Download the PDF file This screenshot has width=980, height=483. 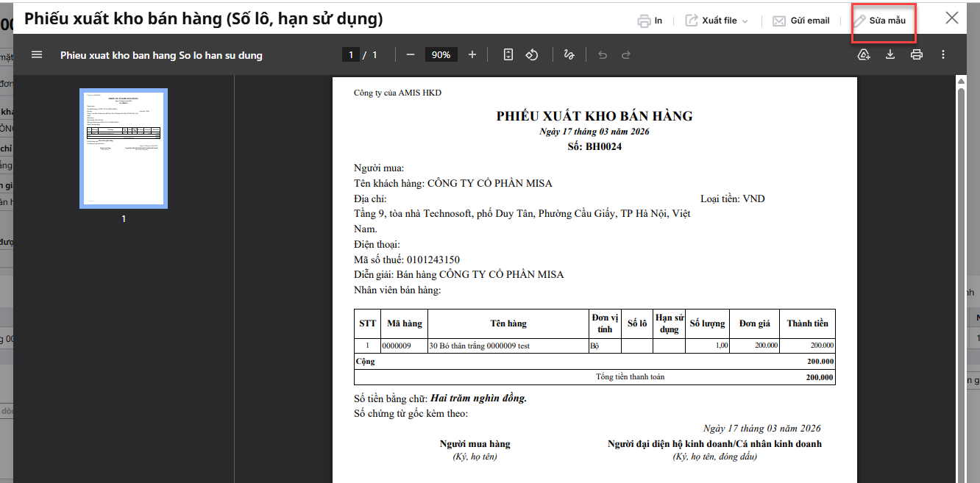pyautogui.click(x=890, y=55)
